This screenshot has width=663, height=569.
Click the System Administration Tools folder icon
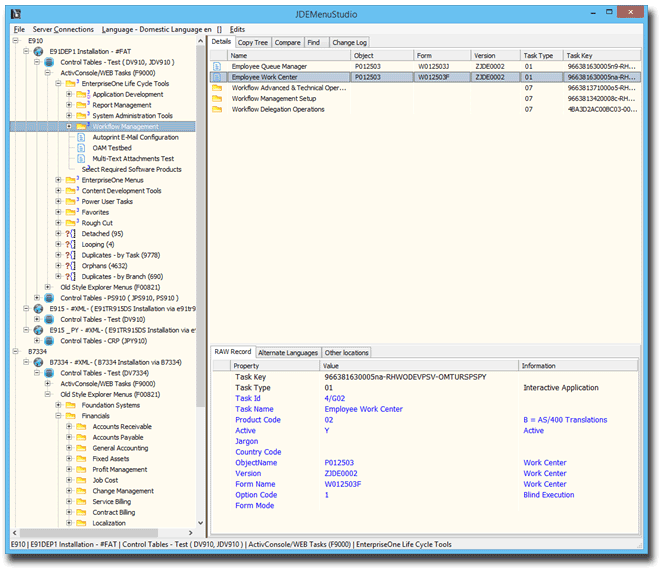click(x=82, y=115)
